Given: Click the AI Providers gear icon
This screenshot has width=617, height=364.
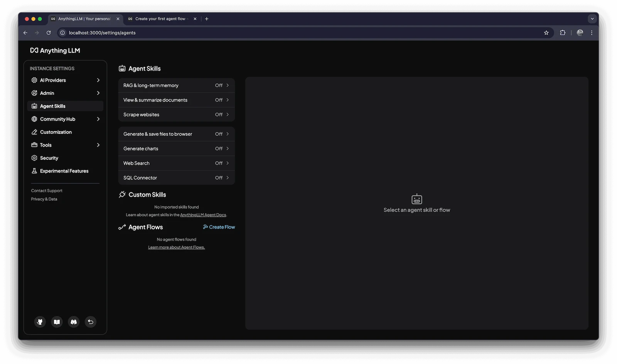Looking at the screenshot, I should point(34,80).
